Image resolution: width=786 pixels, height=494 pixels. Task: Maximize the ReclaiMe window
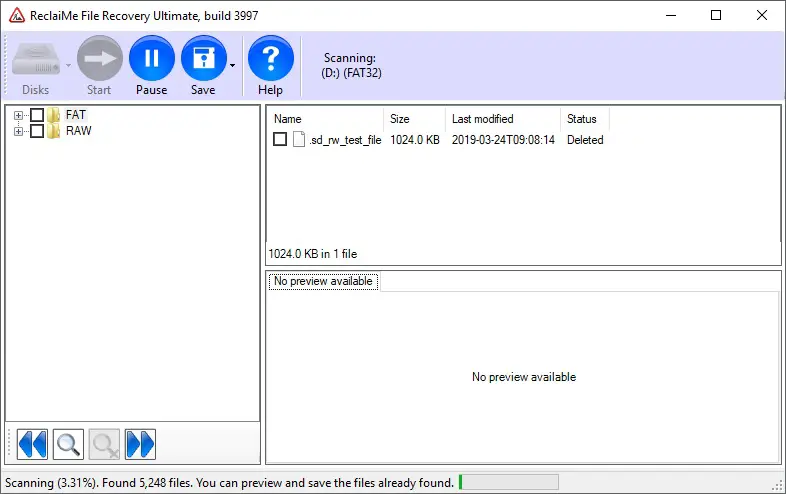point(716,15)
